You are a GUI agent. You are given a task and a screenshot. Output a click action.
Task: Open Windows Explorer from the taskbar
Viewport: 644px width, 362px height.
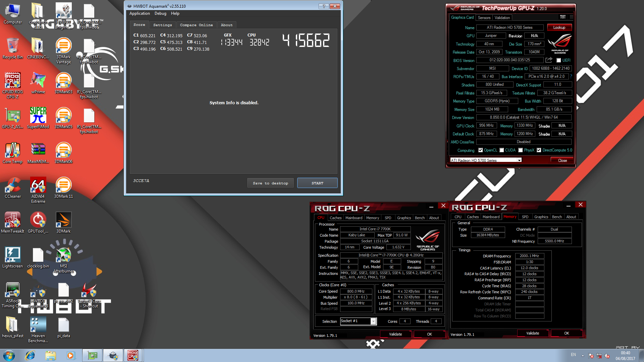click(51, 355)
